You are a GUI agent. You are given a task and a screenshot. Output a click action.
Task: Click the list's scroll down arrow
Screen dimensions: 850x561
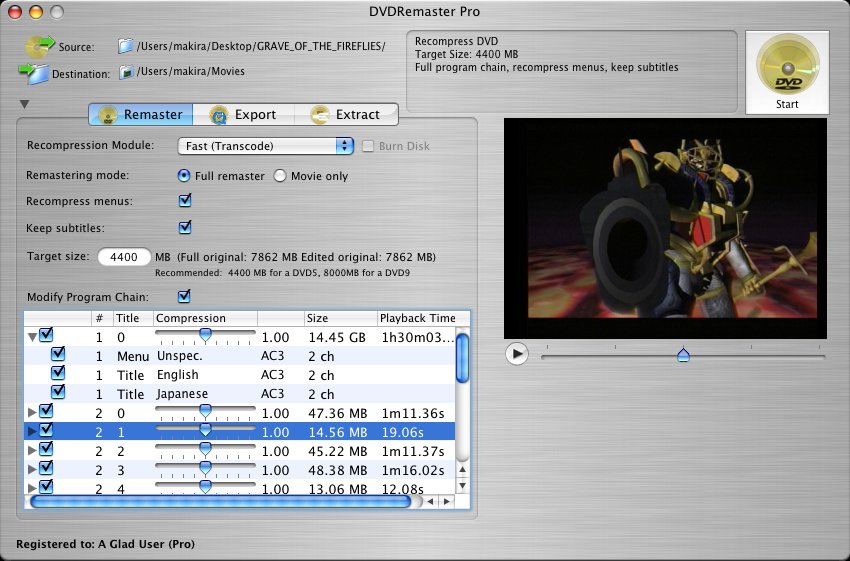[462, 485]
